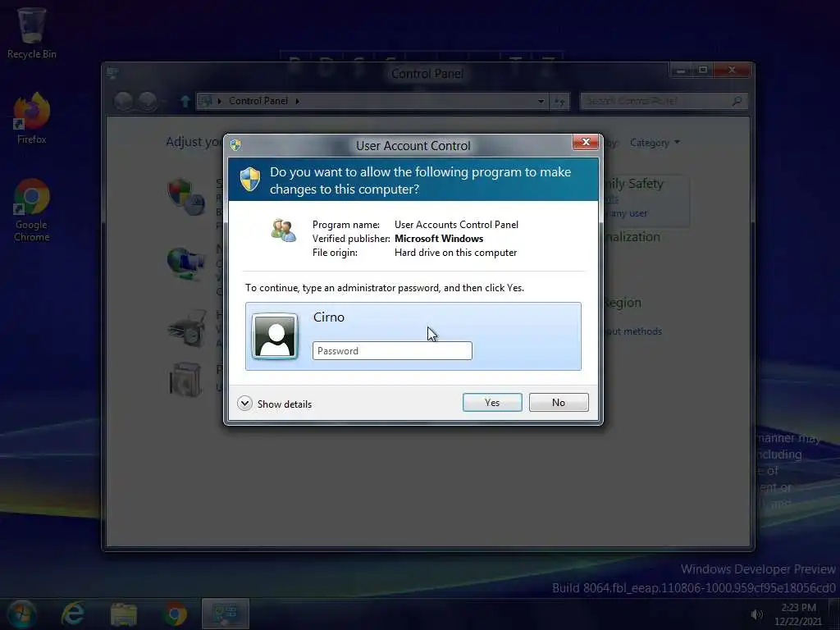
Task: Open the Google Chrome desktop shortcut
Action: pos(31,210)
